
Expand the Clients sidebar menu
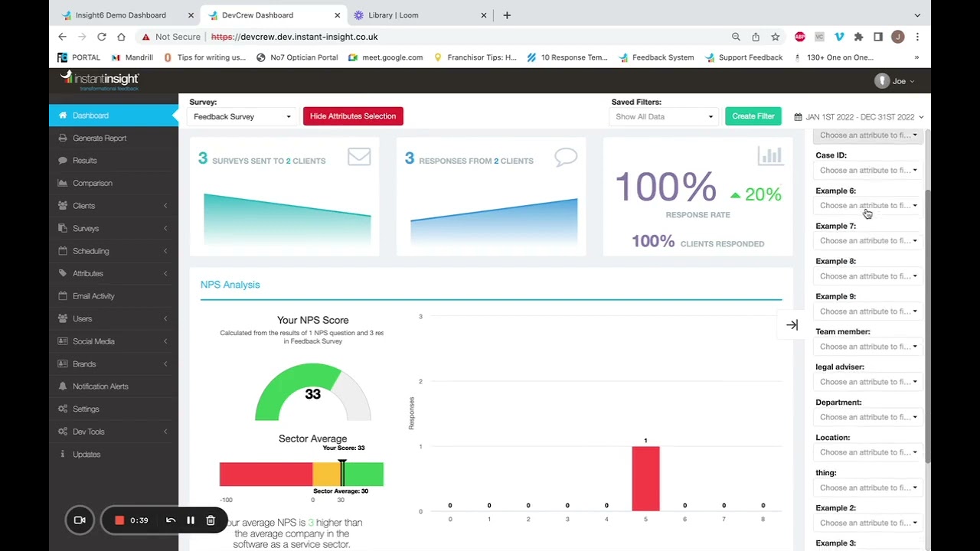pyautogui.click(x=113, y=206)
